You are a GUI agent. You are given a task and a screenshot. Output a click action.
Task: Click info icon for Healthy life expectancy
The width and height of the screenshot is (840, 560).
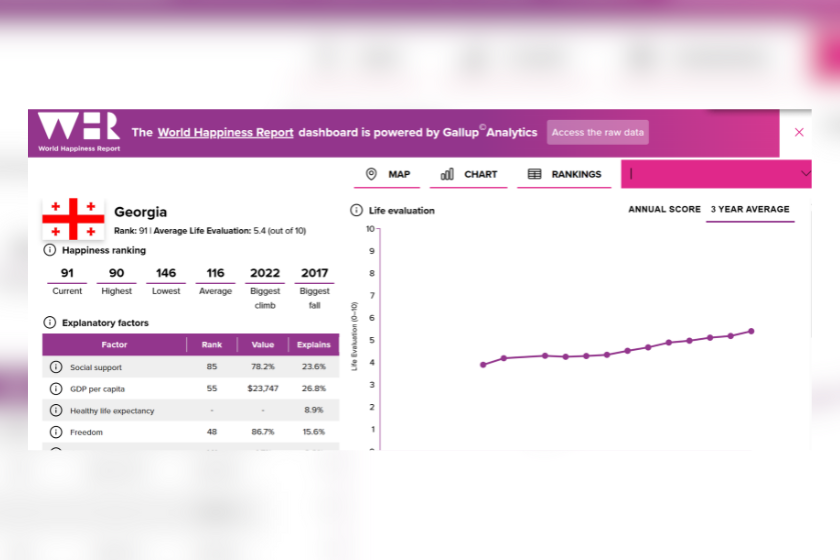coord(56,411)
